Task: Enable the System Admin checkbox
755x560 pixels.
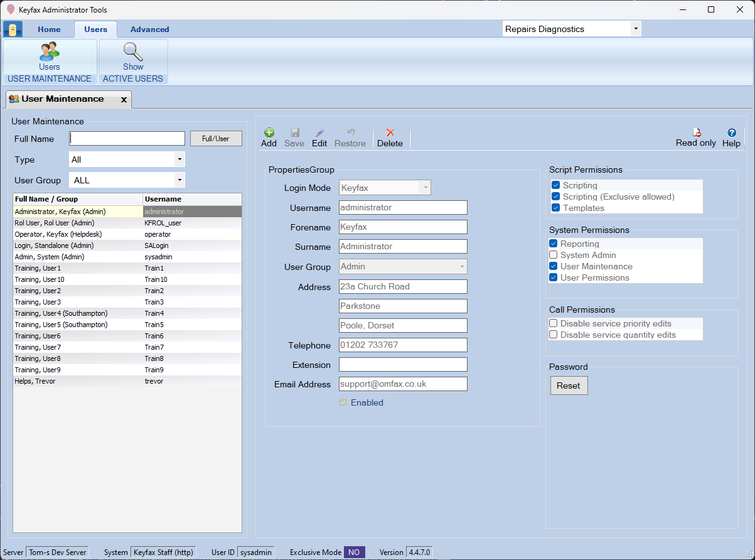Action: (x=553, y=255)
